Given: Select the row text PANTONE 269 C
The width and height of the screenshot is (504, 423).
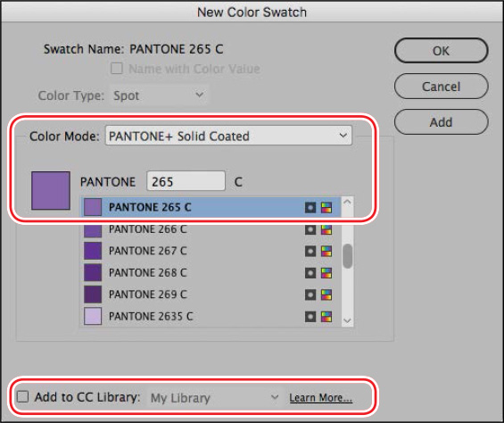Looking at the screenshot, I should (148, 294).
